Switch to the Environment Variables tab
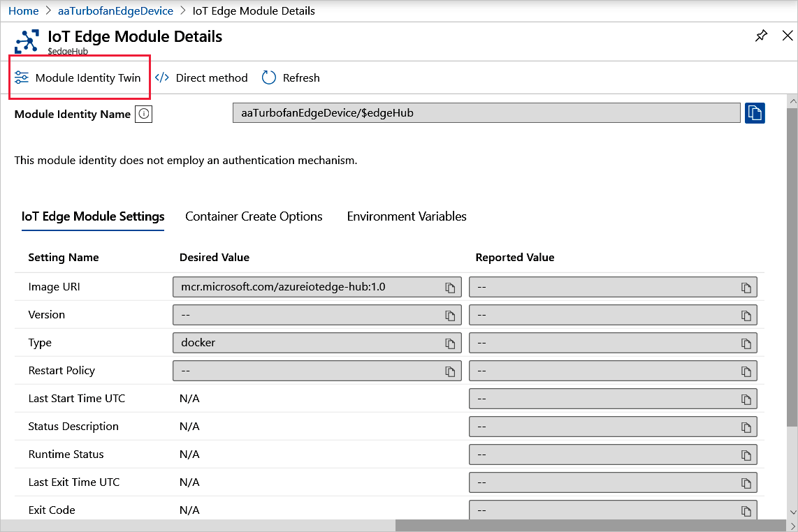 pyautogui.click(x=406, y=216)
